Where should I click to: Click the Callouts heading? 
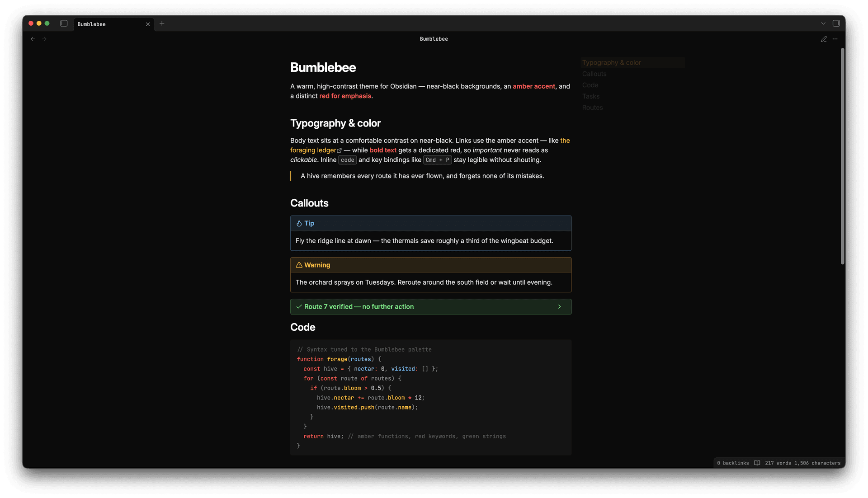[x=309, y=203]
